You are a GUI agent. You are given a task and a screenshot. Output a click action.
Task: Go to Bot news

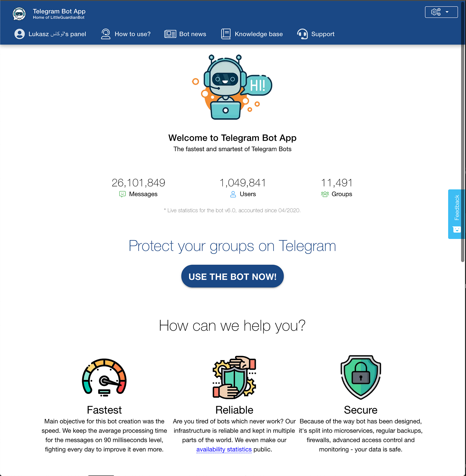point(185,34)
